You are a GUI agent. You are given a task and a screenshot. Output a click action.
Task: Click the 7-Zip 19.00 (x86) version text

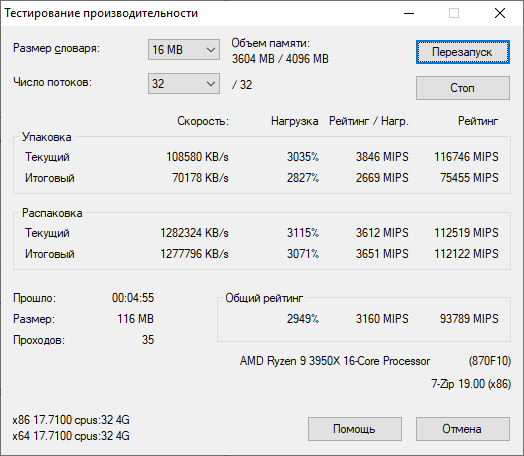click(x=471, y=384)
